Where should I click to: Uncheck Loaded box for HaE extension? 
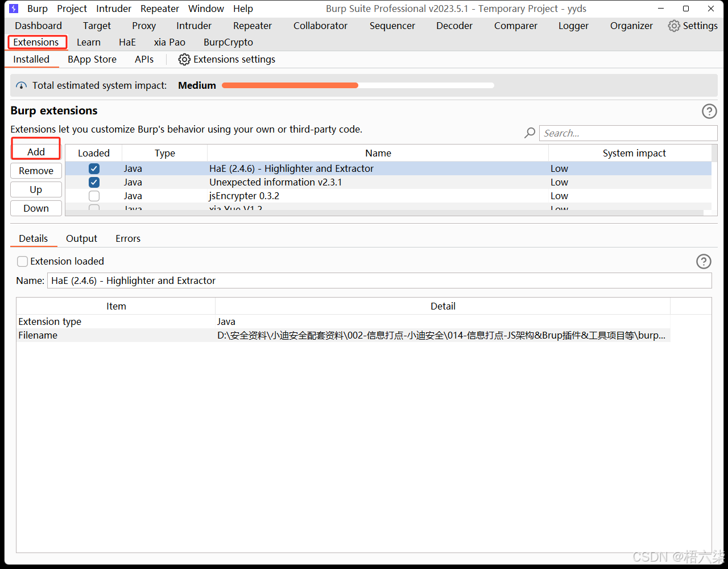click(x=94, y=168)
